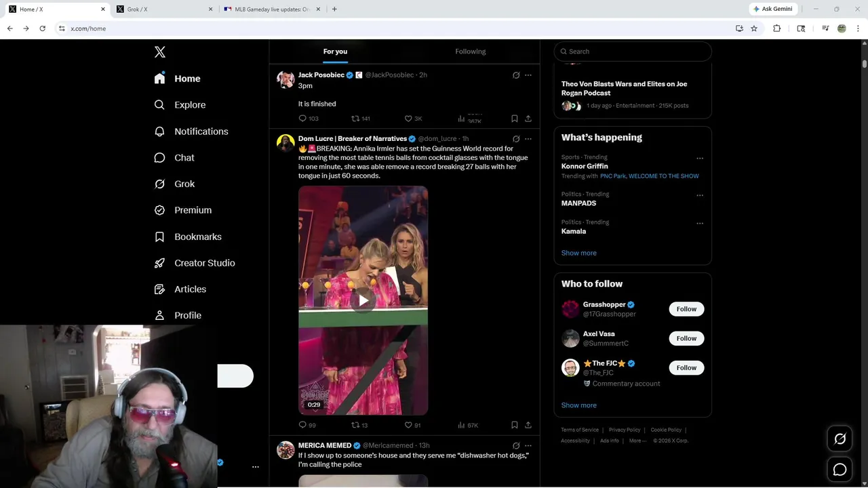Image resolution: width=868 pixels, height=488 pixels.
Task: Repost Jack Posobiec's post
Action: click(x=360, y=119)
